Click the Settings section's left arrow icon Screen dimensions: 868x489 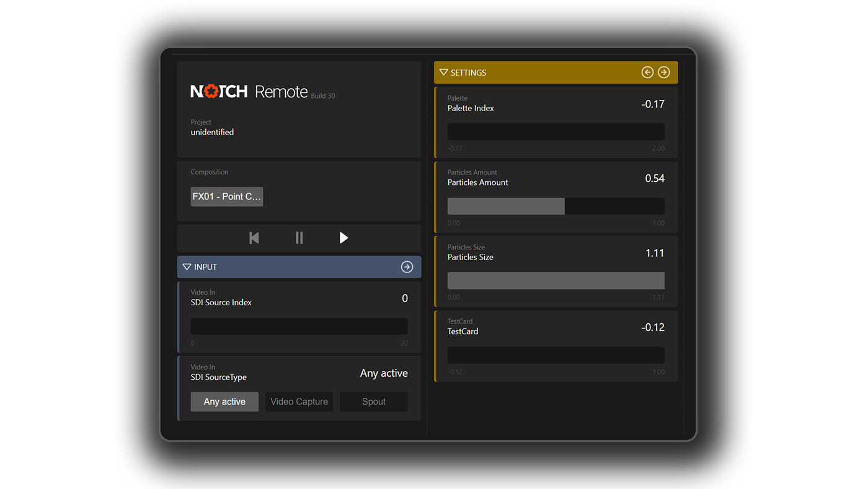point(647,73)
